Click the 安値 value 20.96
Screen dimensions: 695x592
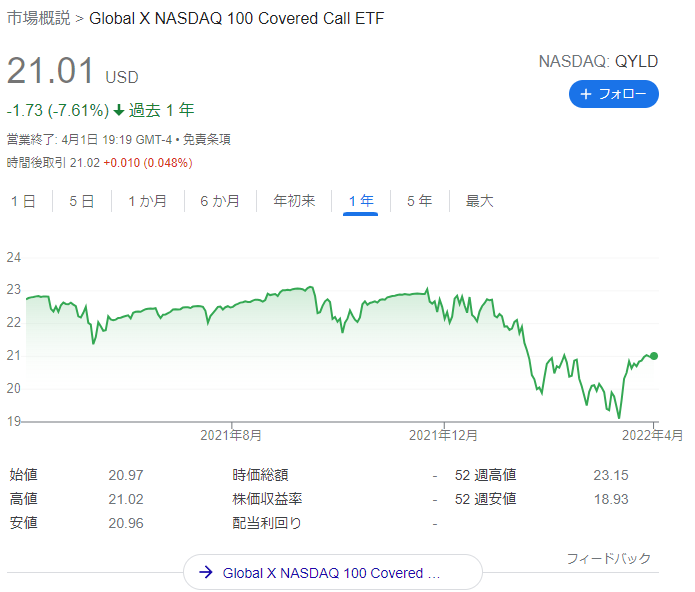coord(126,523)
